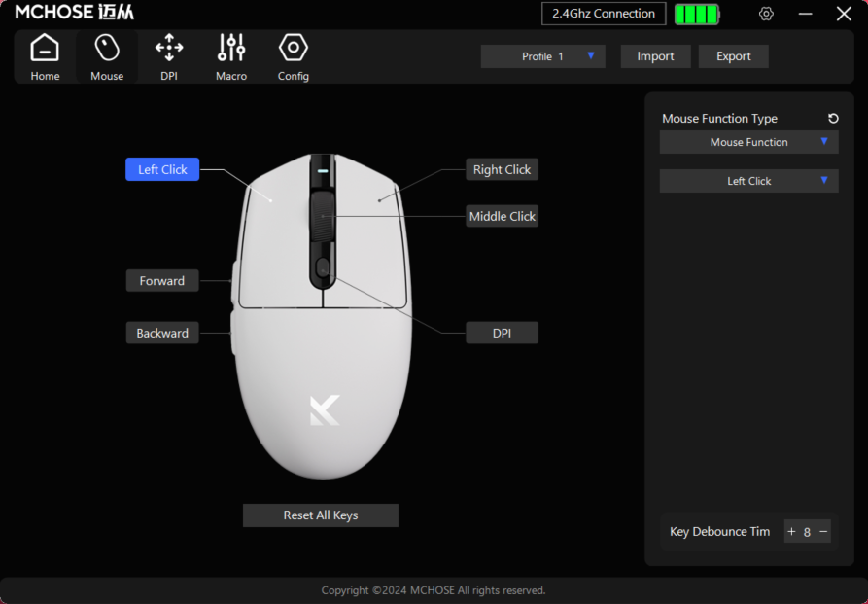This screenshot has height=604, width=868.
Task: Select the Right Click key label
Action: [503, 169]
